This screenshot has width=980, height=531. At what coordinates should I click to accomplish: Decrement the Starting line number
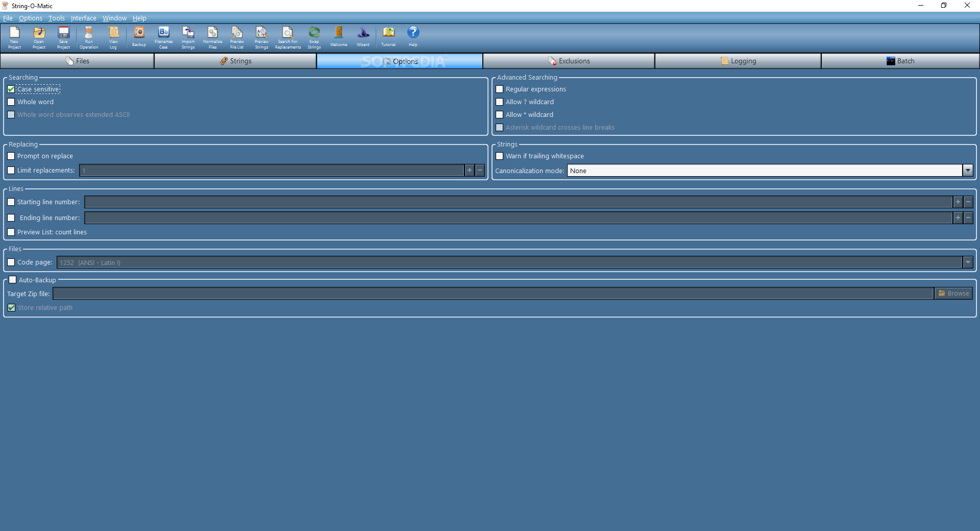coord(968,202)
